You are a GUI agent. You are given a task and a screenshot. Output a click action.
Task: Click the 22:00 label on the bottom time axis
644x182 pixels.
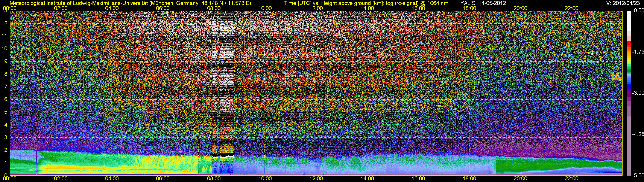tap(571, 179)
